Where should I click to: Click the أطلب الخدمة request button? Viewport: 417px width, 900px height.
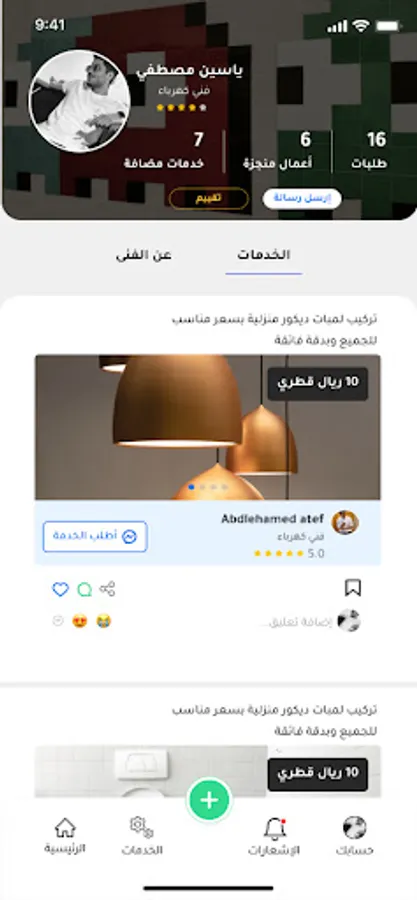pyautogui.click(x=95, y=537)
